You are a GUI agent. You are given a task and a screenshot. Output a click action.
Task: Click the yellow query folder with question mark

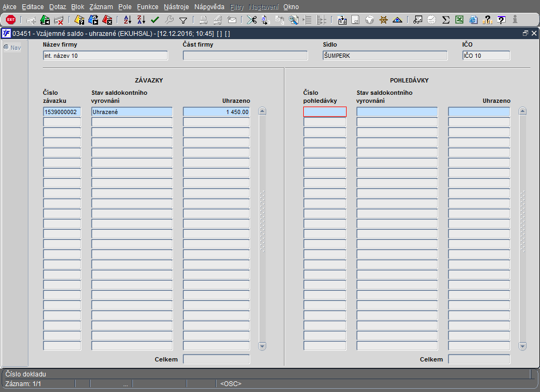(x=79, y=20)
